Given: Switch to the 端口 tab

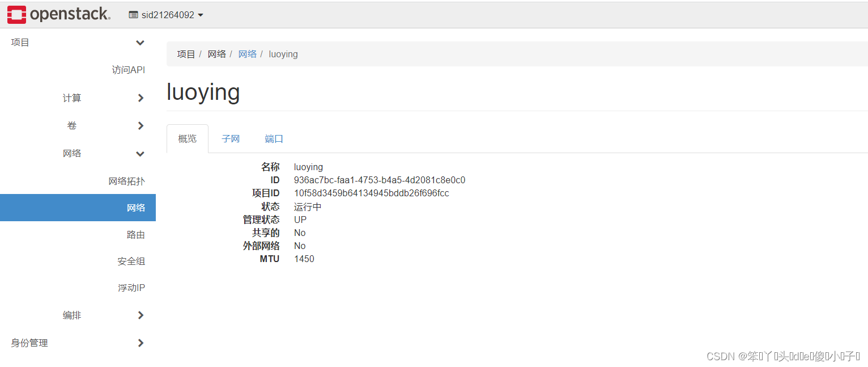Looking at the screenshot, I should click(274, 138).
